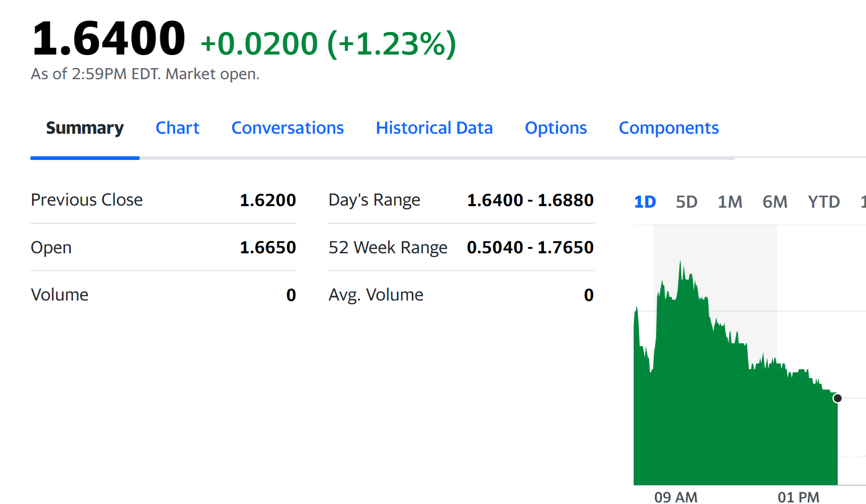Click the Previous Close value 1.6200

pyautogui.click(x=268, y=200)
